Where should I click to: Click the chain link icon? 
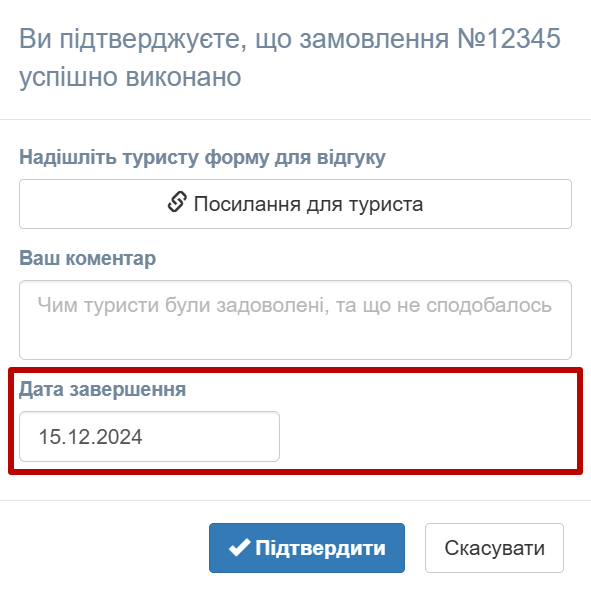click(x=177, y=202)
